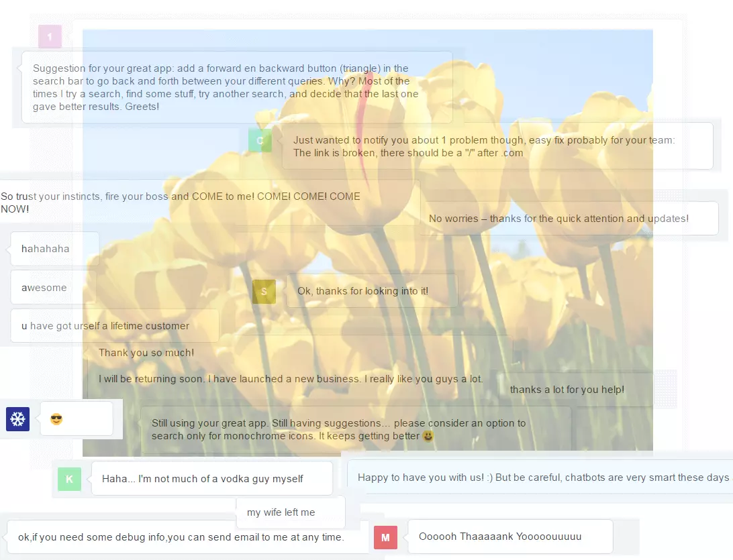Viewport: 733px width, 560px height.
Task: Select the red "M" avatar
Action: coord(385,537)
